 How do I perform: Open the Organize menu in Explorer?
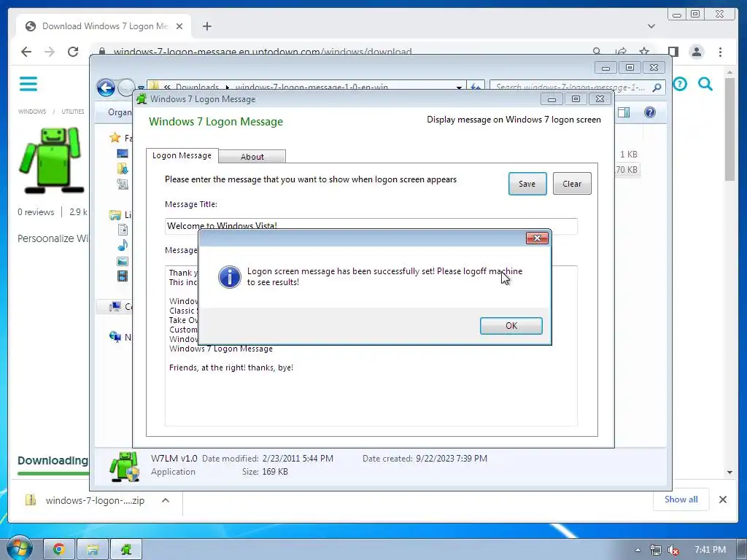(x=119, y=112)
